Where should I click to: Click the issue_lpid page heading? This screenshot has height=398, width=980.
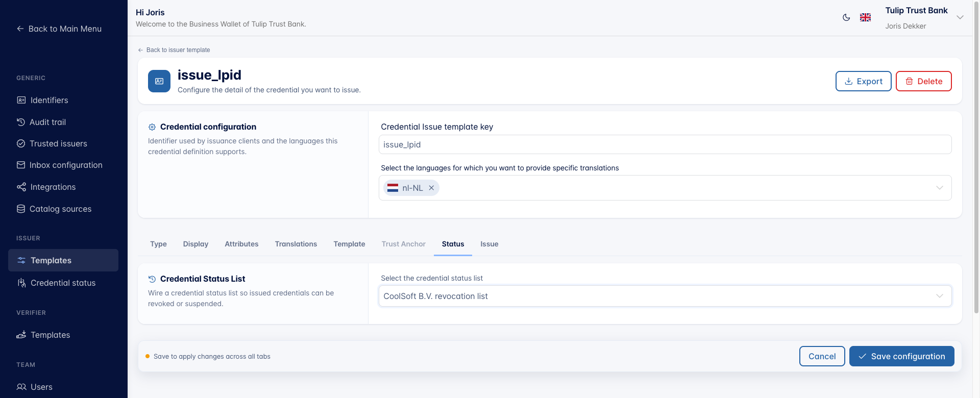(x=209, y=75)
